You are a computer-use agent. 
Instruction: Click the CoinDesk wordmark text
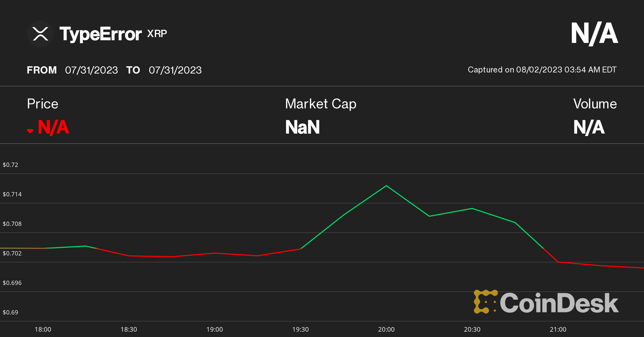559,303
